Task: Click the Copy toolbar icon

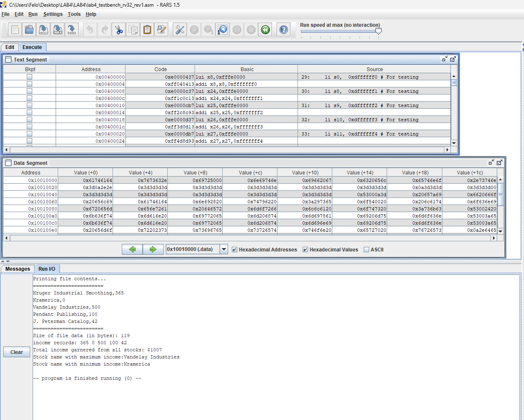Action: coord(133,30)
